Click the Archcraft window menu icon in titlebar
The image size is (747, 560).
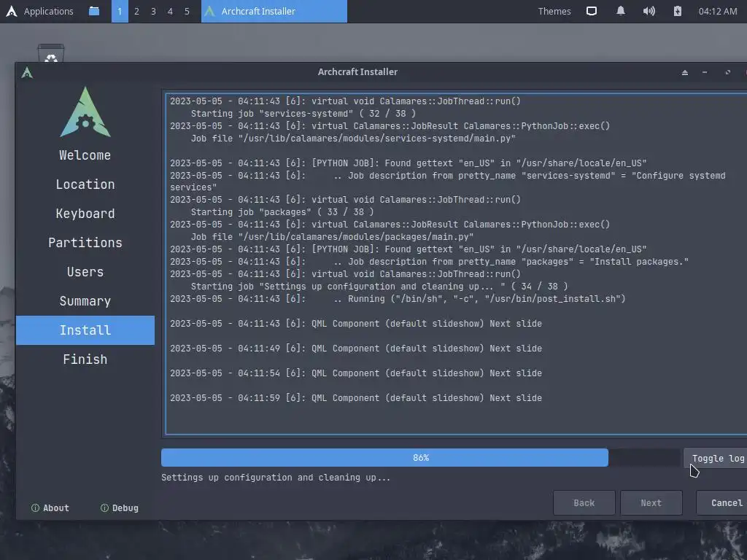[x=27, y=72]
